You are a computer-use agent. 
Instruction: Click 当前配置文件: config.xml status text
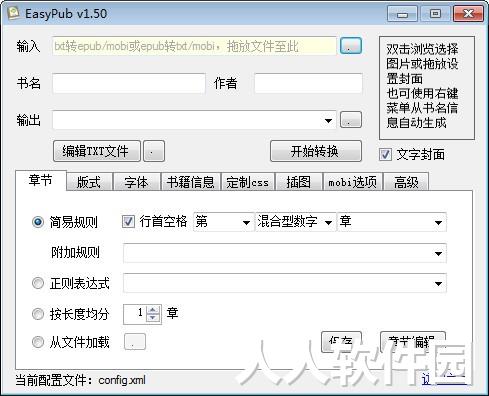[81, 380]
